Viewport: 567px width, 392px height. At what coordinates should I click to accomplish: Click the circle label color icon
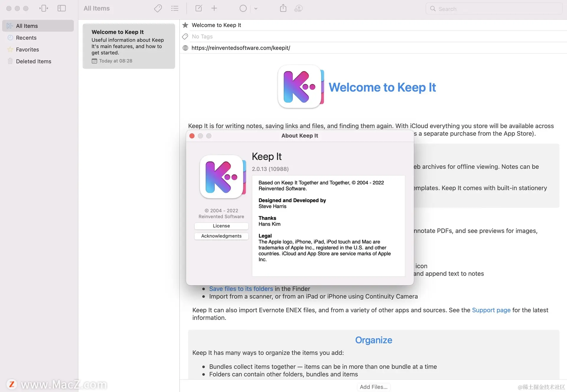click(243, 8)
